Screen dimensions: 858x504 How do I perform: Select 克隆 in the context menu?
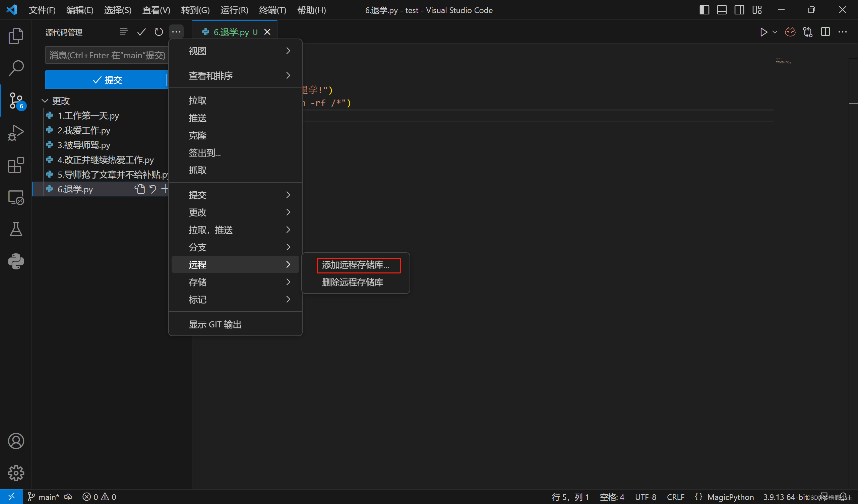click(235, 135)
